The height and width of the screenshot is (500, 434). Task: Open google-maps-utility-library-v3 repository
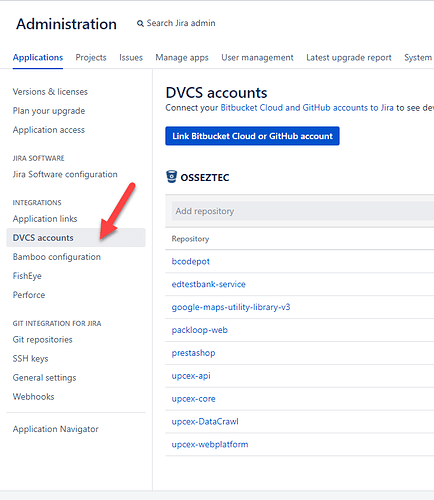pos(231,307)
